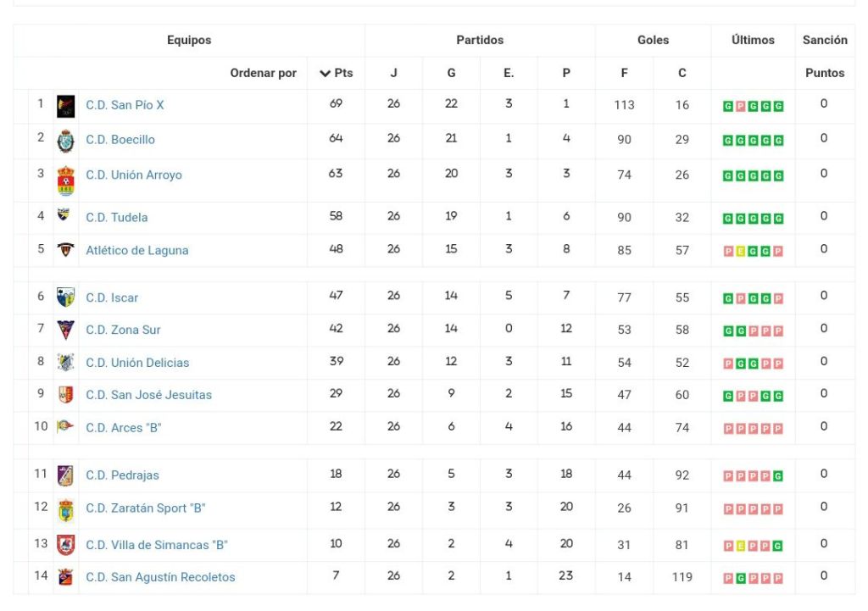Sort table by J matches played column
This screenshot has width=868, height=611.
[x=393, y=73]
